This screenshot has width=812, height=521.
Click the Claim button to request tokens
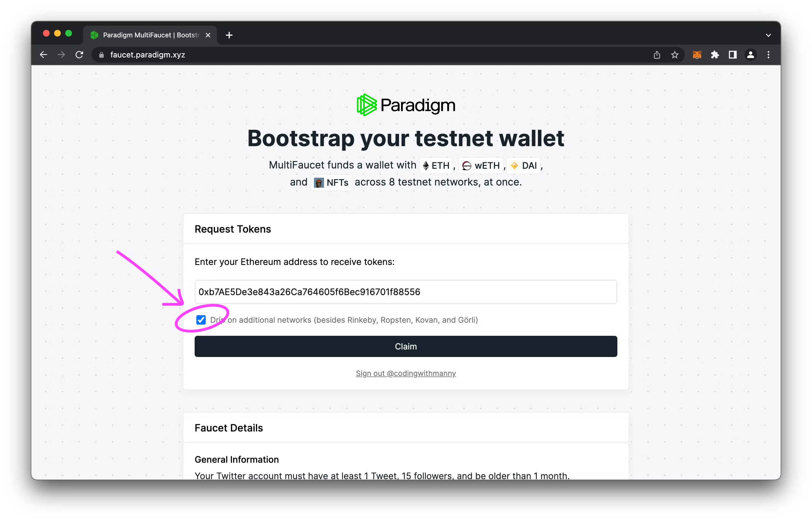point(406,346)
